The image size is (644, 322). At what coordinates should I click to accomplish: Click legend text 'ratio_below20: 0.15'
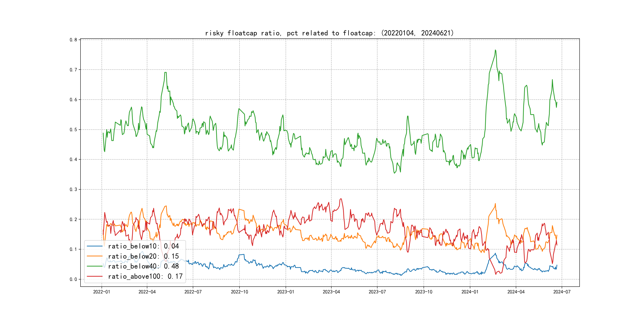coord(143,256)
